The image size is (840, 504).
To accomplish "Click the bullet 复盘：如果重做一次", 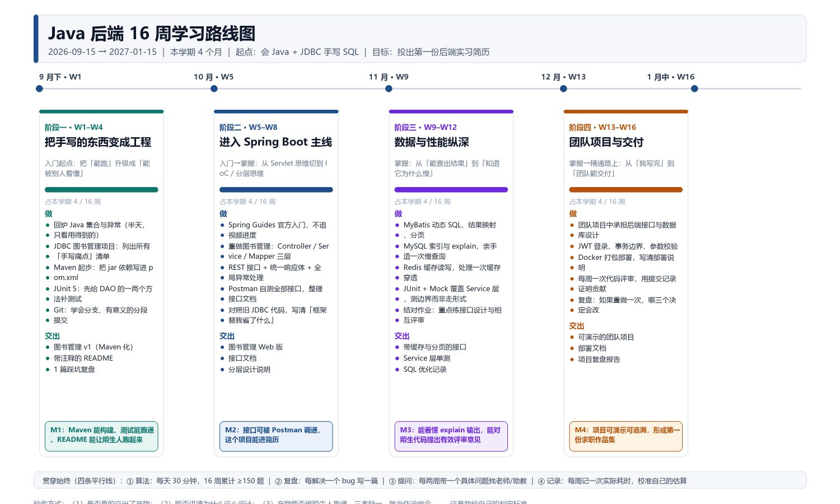I will coord(627,300).
